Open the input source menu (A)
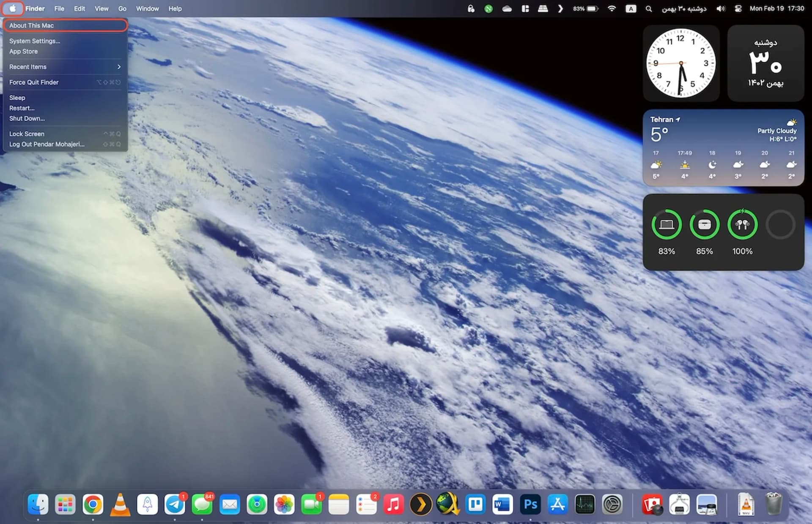Screen dimensions: 812x524 point(631,8)
